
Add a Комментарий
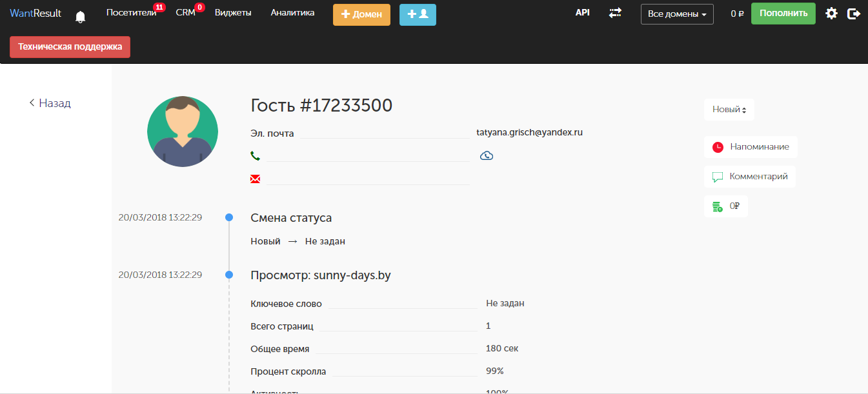point(750,177)
